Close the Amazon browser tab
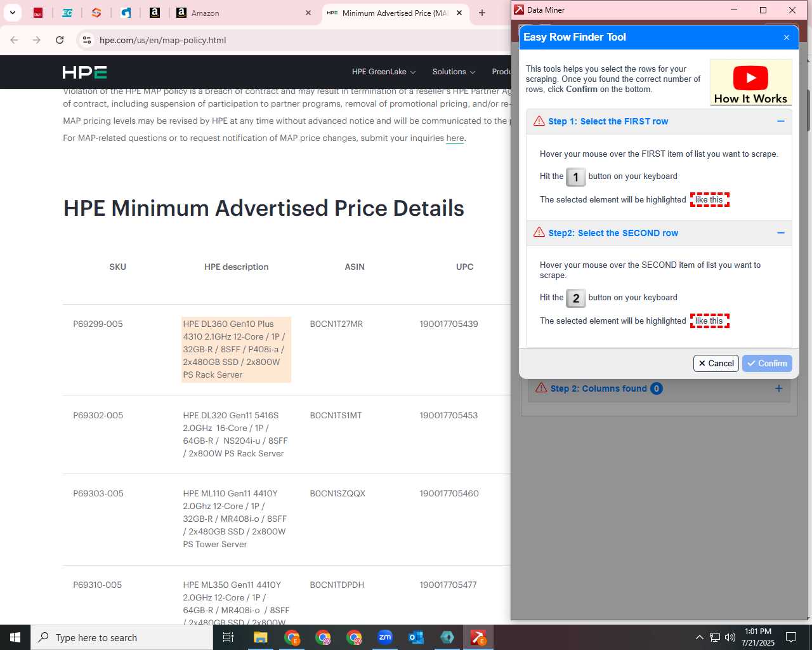Screen dimensions: 812x650 coord(308,13)
